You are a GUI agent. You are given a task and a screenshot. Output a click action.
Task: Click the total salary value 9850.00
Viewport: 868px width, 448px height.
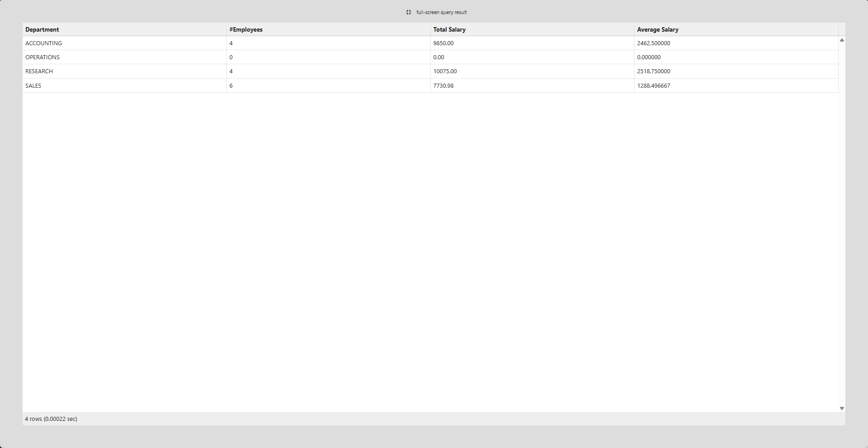[443, 43]
